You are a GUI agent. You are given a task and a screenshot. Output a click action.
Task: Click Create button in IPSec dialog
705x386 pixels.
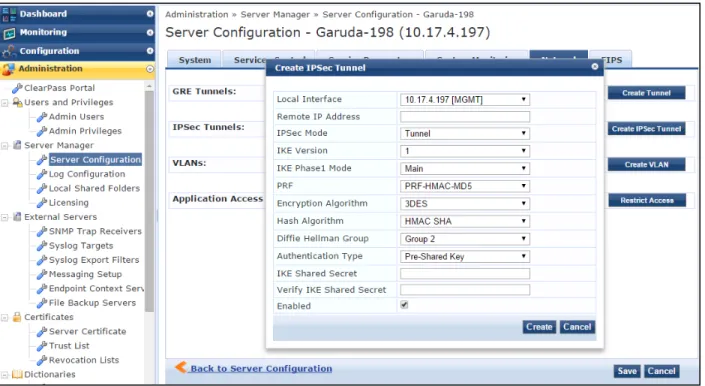(539, 327)
